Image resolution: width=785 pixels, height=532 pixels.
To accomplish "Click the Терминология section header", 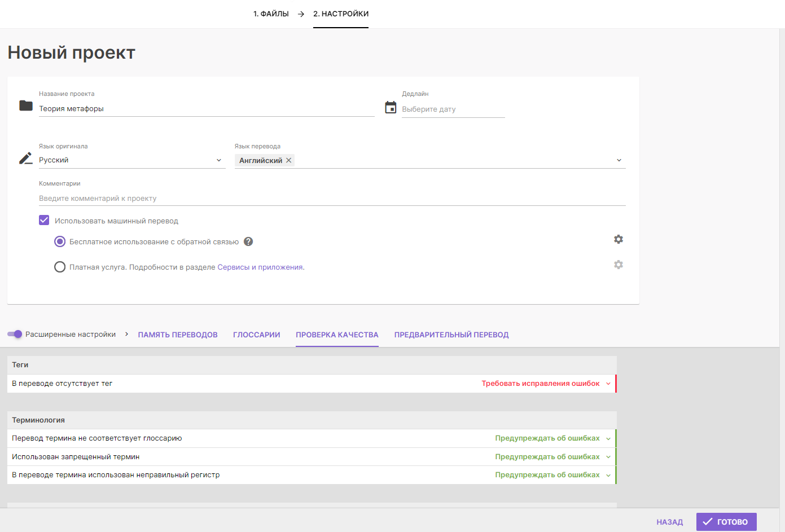I will (x=312, y=420).
